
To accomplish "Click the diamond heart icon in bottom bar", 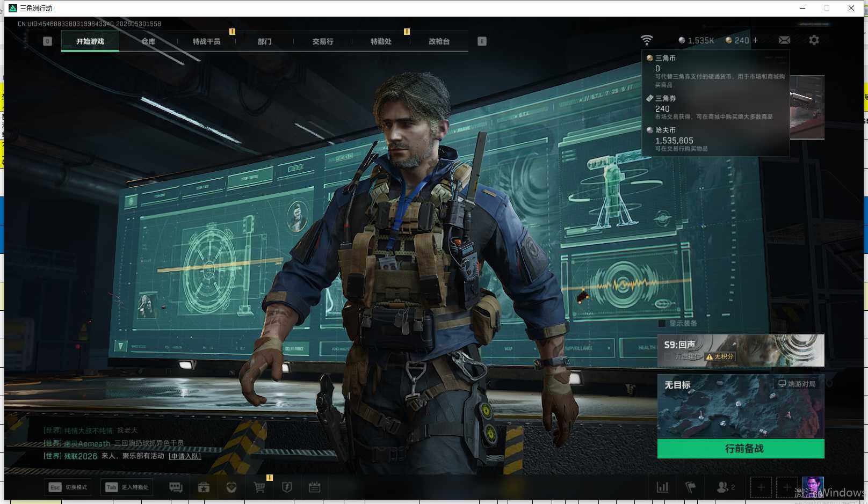I will [x=232, y=487].
